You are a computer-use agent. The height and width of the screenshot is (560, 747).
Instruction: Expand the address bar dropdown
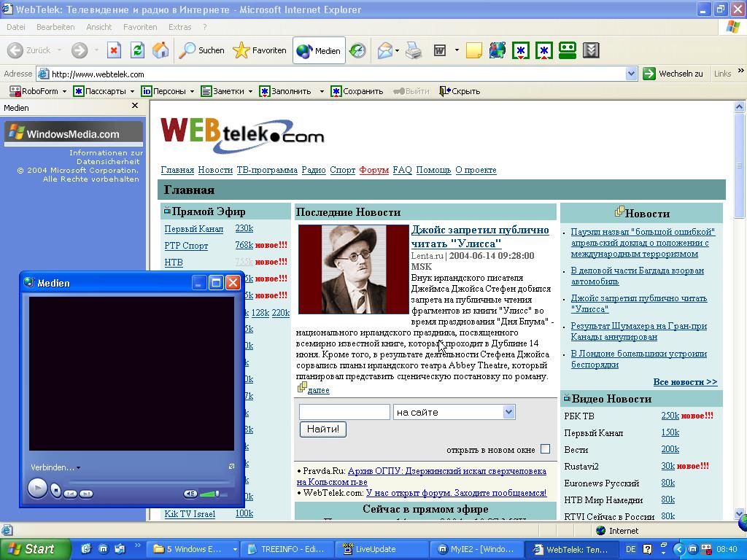click(631, 74)
